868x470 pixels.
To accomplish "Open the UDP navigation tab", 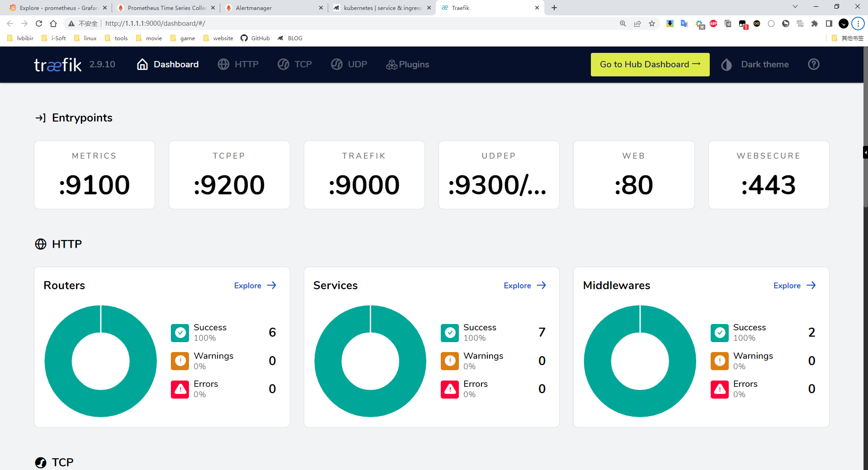I will (x=349, y=65).
